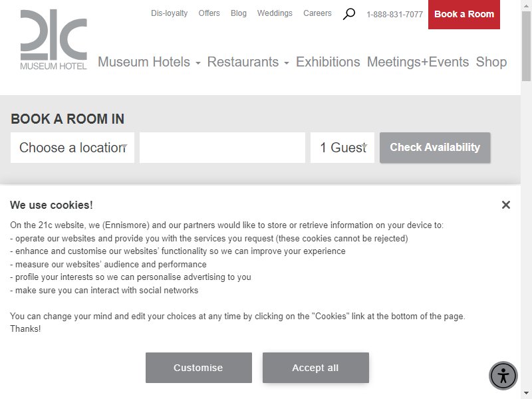
Task: Open the accessibility widget icon
Action: tap(503, 376)
